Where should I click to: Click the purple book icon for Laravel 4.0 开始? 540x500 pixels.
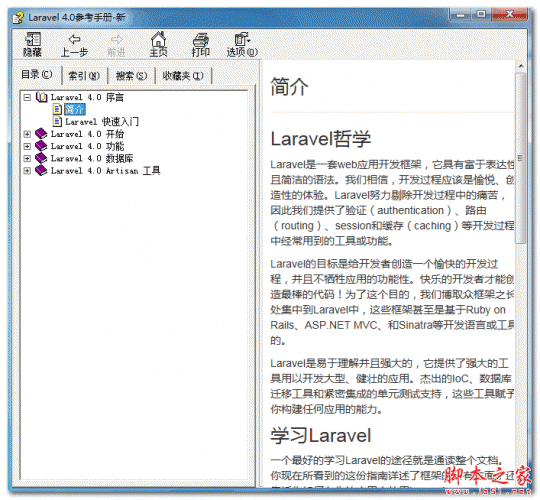[x=41, y=134]
